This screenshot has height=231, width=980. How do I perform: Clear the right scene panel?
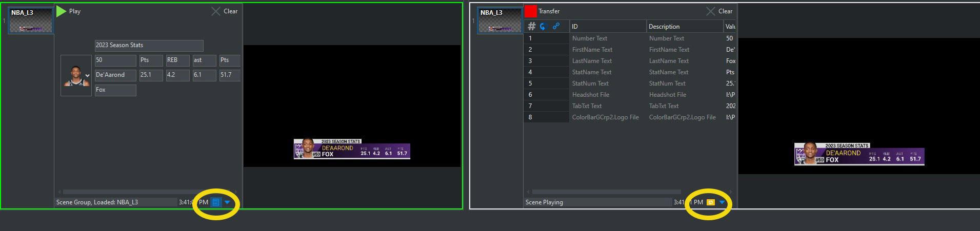[719, 11]
